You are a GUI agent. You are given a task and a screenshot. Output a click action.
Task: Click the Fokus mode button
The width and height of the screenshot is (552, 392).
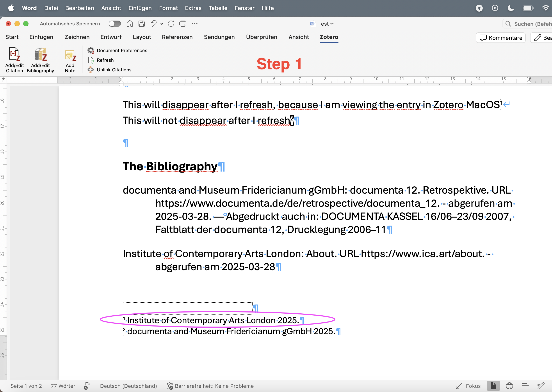pyautogui.click(x=468, y=386)
